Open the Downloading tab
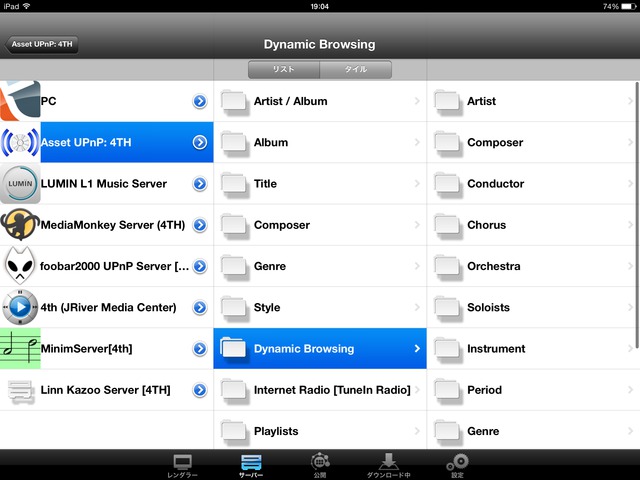Screen dimensions: 640x480 [x=388, y=465]
